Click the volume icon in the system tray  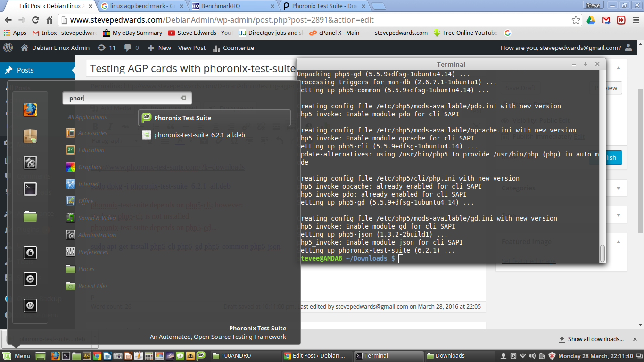tap(533, 356)
